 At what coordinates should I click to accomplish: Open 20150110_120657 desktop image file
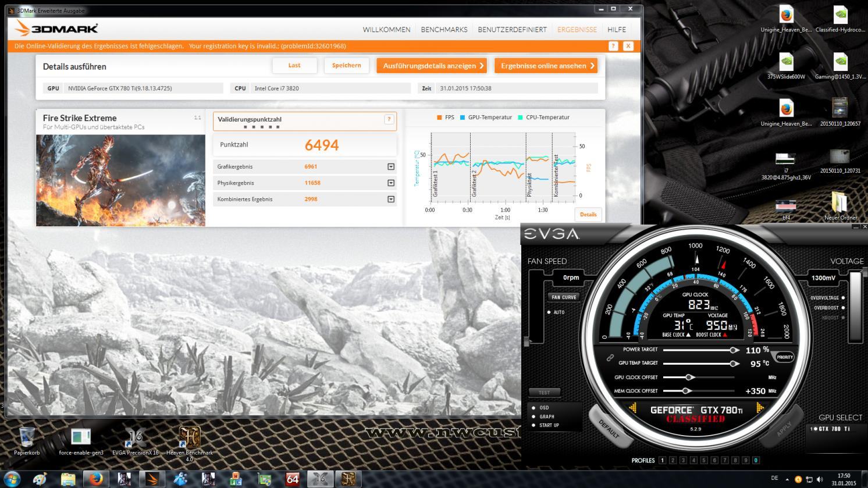(840, 113)
